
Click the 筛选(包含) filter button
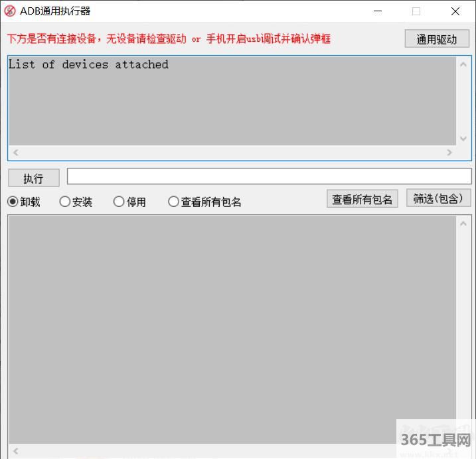[x=438, y=198]
